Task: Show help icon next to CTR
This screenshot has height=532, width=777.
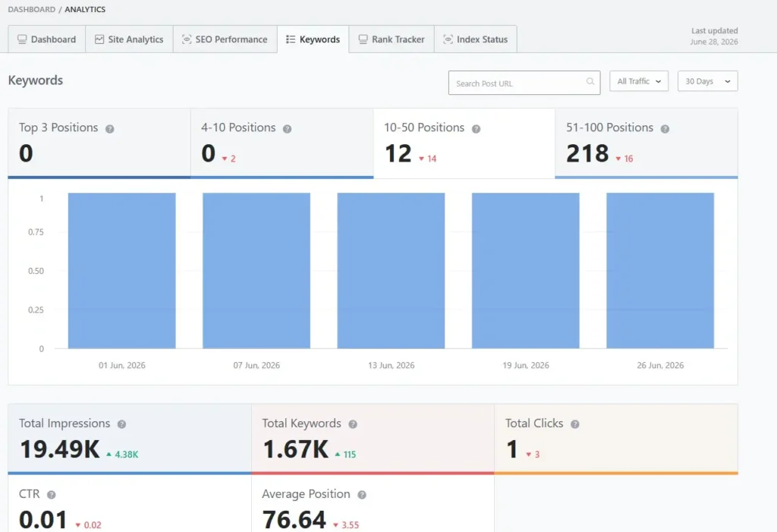Action: coord(51,495)
